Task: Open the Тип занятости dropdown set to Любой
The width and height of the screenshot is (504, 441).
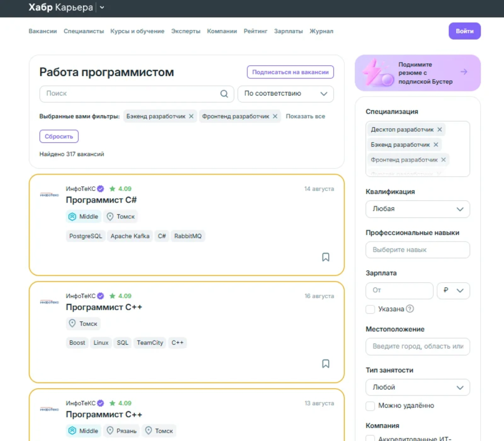Action: [418, 387]
